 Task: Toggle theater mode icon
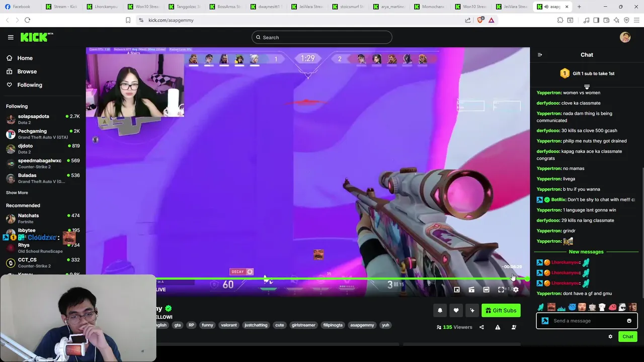click(x=486, y=290)
